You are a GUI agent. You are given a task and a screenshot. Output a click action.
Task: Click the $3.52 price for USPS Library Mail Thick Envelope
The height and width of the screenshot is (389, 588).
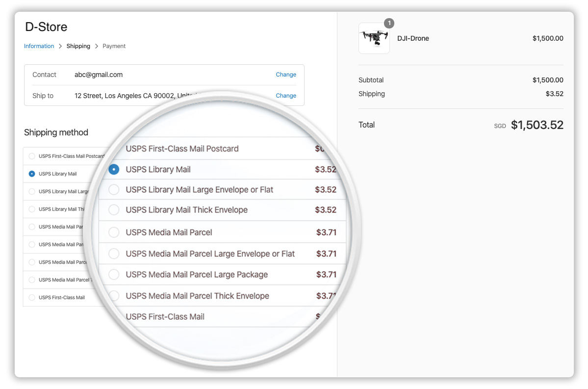pyautogui.click(x=326, y=209)
